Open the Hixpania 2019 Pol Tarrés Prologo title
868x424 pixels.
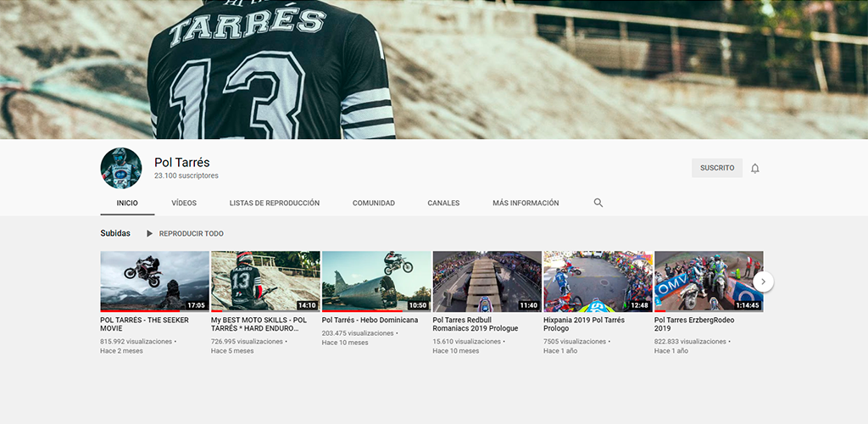[584, 324]
